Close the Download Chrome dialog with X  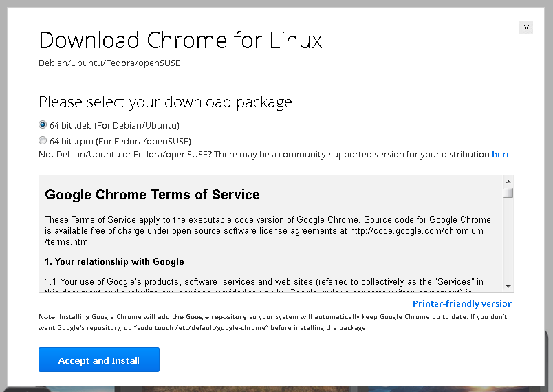(x=526, y=28)
